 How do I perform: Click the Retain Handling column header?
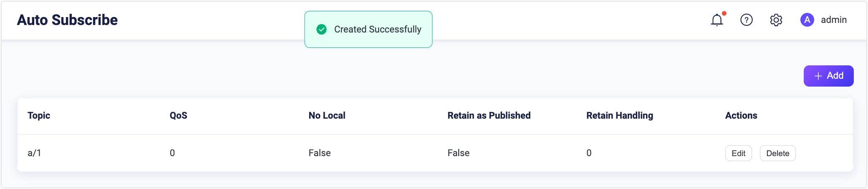[619, 116]
